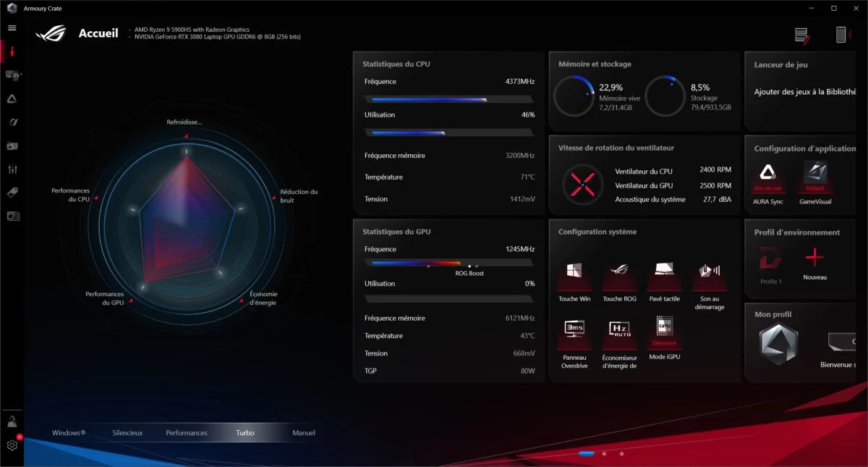Switch to the Silencieux mode
The height and width of the screenshot is (467, 868).
click(127, 433)
